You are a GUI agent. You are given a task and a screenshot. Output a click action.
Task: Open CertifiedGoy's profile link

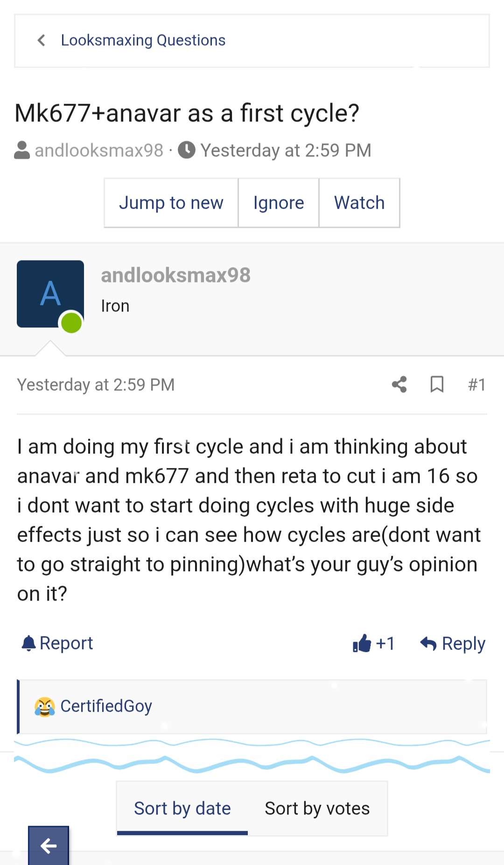coord(106,706)
